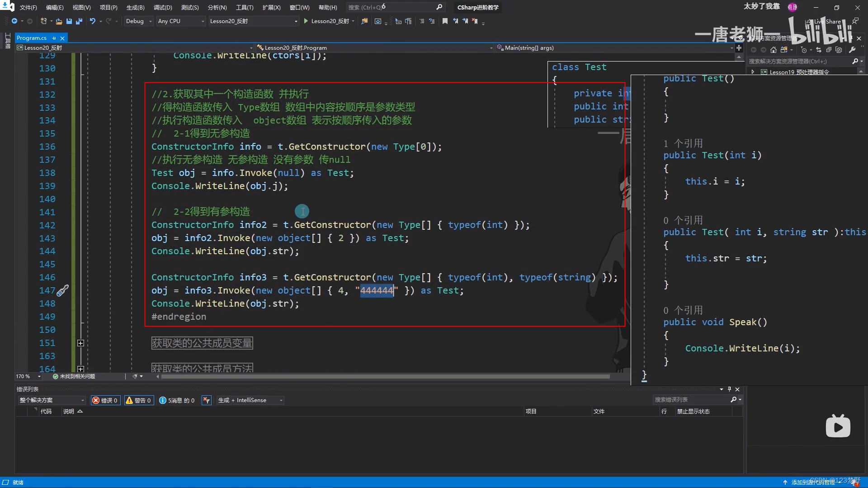Pin the error list panel
This screenshot has height=488, width=868.
pyautogui.click(x=729, y=389)
